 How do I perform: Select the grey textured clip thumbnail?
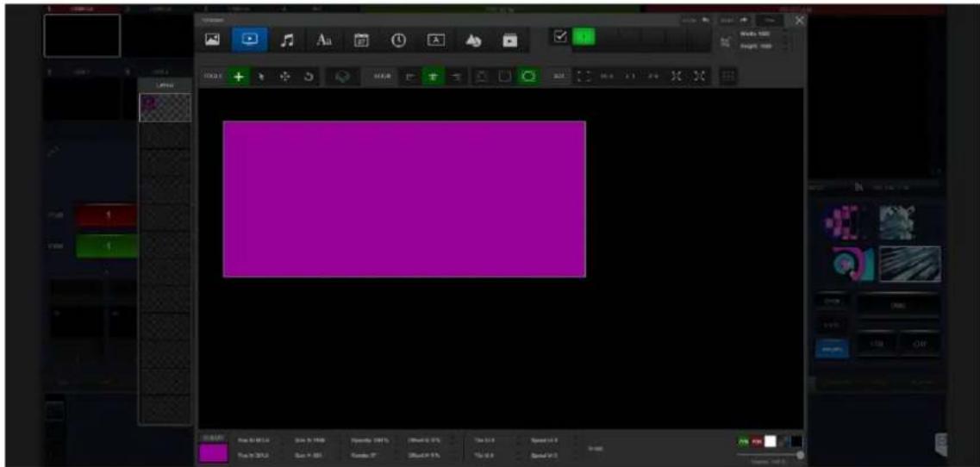[x=896, y=222]
